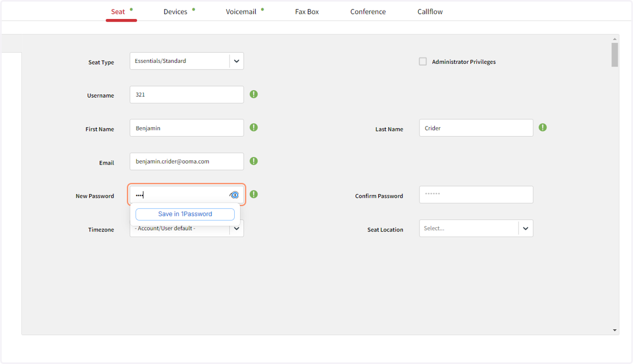633x364 pixels.
Task: Click the 1Password icon in New Password field
Action: 234,195
